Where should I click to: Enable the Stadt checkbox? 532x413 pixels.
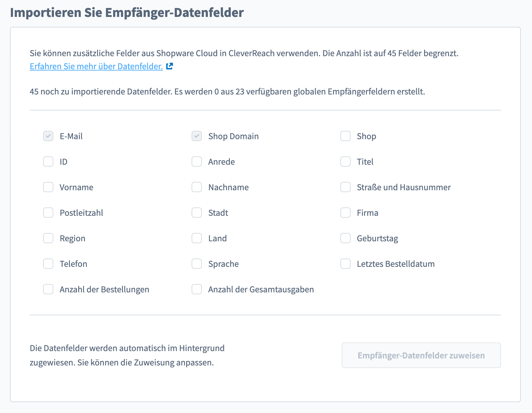[197, 213]
